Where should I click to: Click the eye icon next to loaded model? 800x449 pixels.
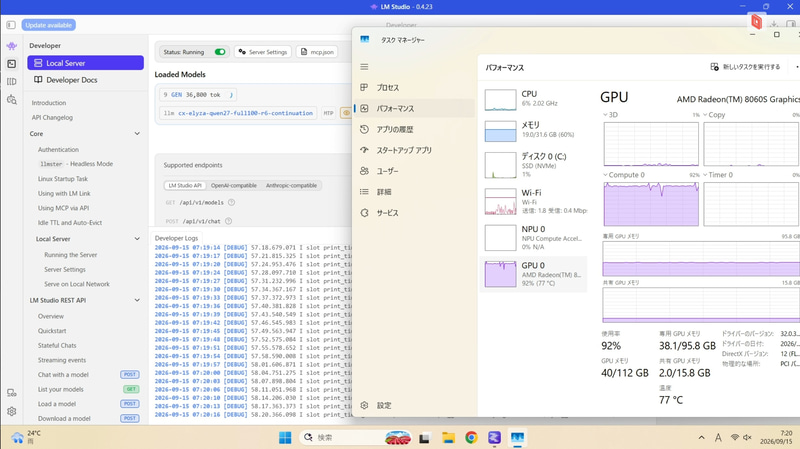point(346,113)
